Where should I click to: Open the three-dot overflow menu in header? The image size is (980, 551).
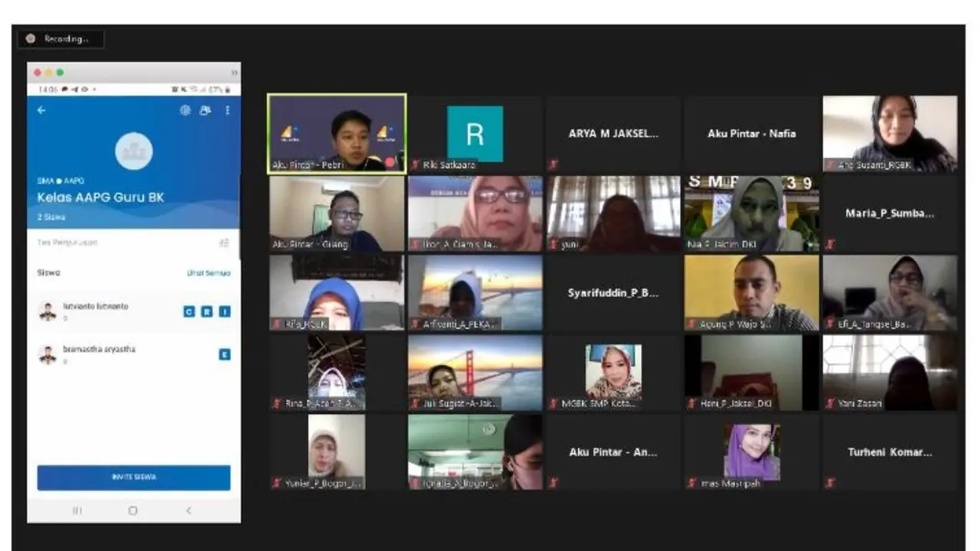point(227,110)
